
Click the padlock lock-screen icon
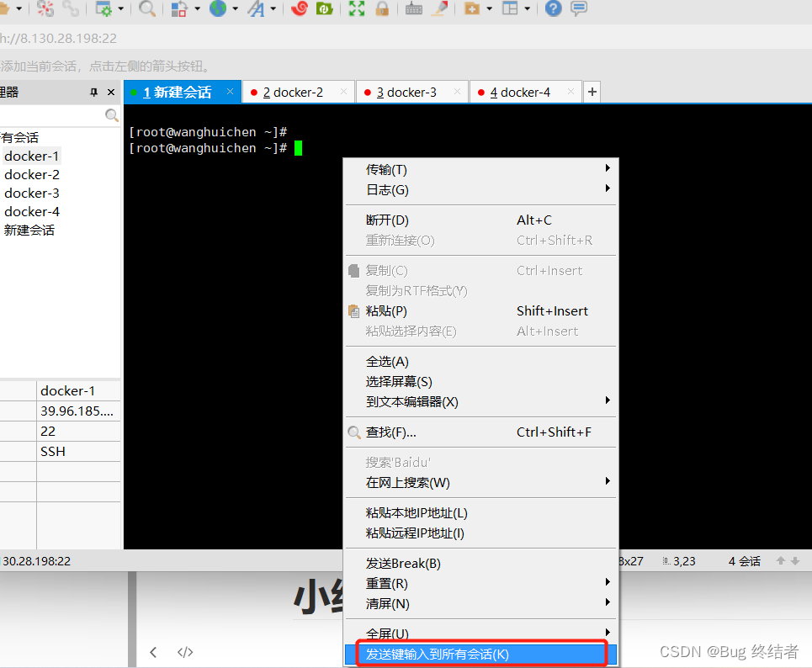(x=382, y=9)
